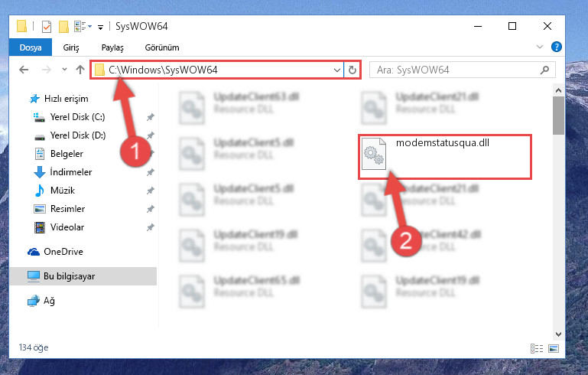Switch to large icons view layout
Screen dimensions: 588x375
pos(554,348)
